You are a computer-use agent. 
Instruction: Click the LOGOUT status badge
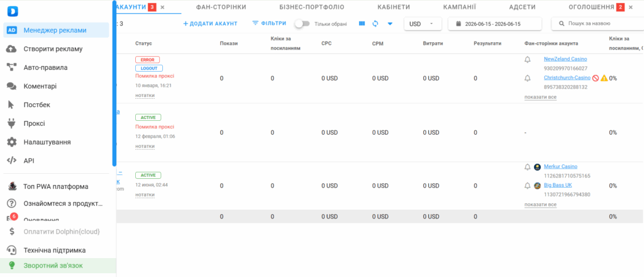point(149,68)
